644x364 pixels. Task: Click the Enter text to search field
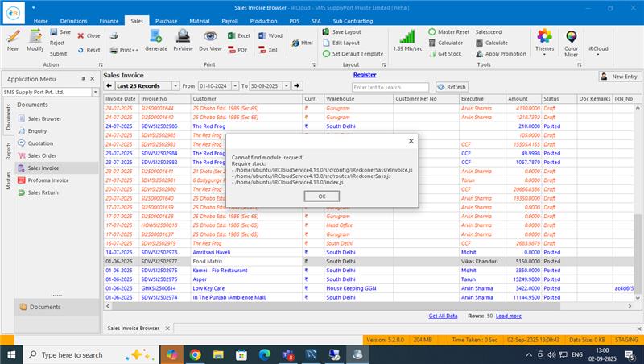(x=390, y=86)
